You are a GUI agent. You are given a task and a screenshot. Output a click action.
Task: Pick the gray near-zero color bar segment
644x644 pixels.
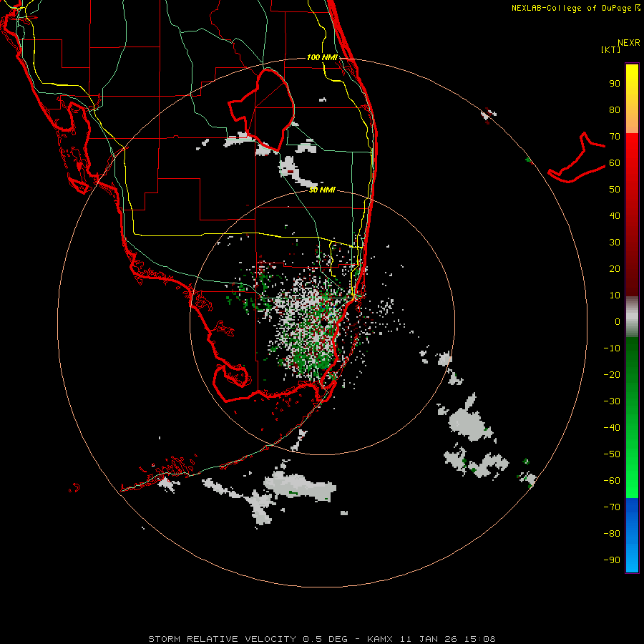click(632, 317)
